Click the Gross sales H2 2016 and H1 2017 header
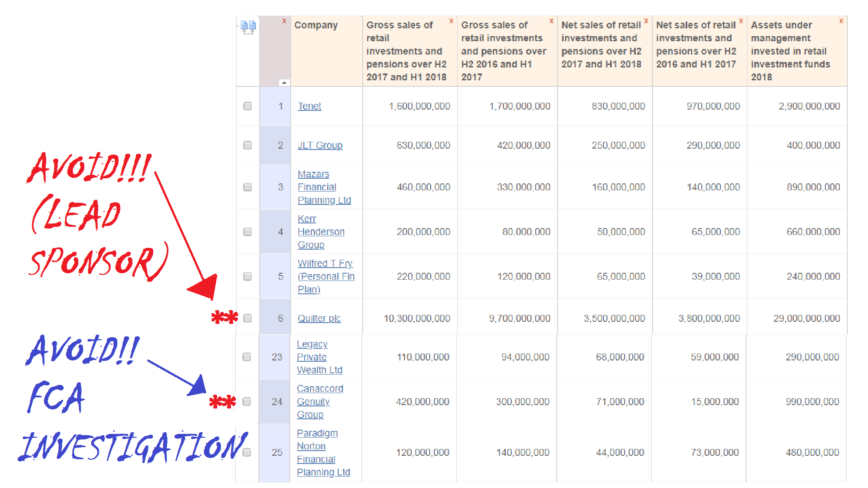Image resolution: width=868 pixels, height=488 pixels. click(507, 51)
